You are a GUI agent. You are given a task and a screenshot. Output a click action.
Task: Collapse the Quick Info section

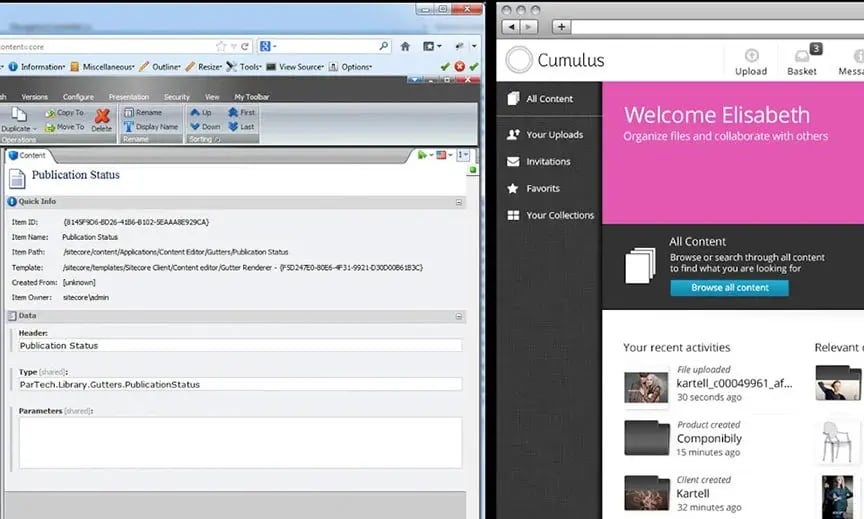pos(458,202)
